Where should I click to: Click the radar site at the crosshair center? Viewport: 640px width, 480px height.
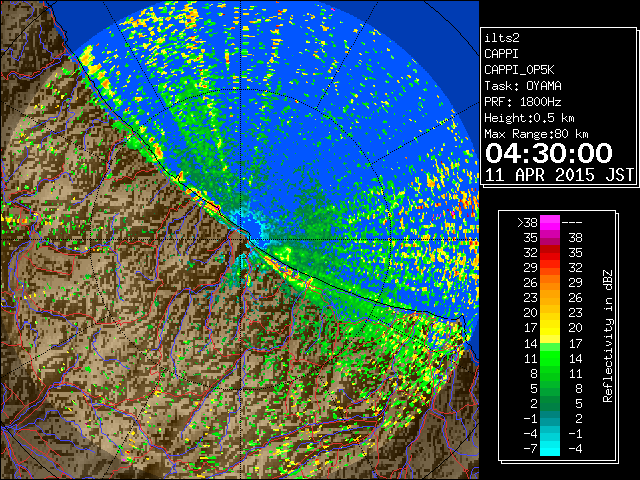click(x=241, y=239)
